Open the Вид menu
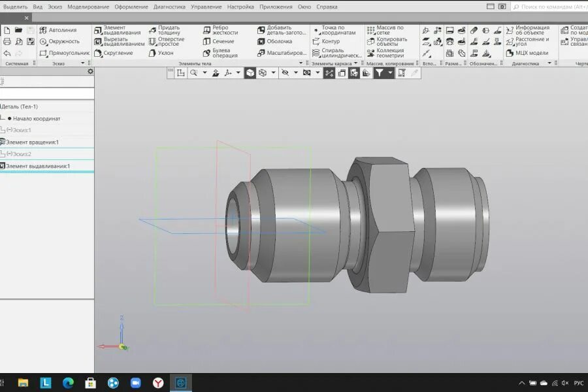 [x=37, y=7]
